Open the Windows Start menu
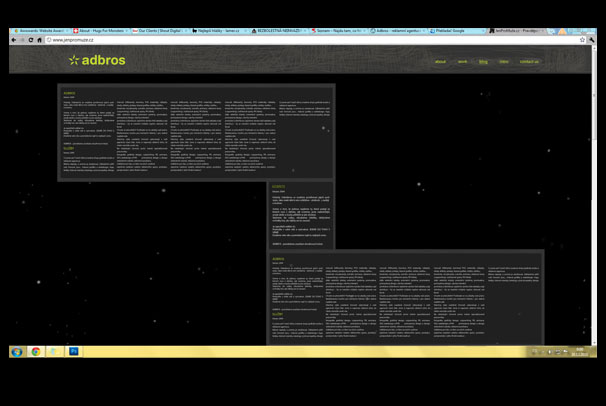Viewport: 606px width, 406px height. click(x=16, y=352)
